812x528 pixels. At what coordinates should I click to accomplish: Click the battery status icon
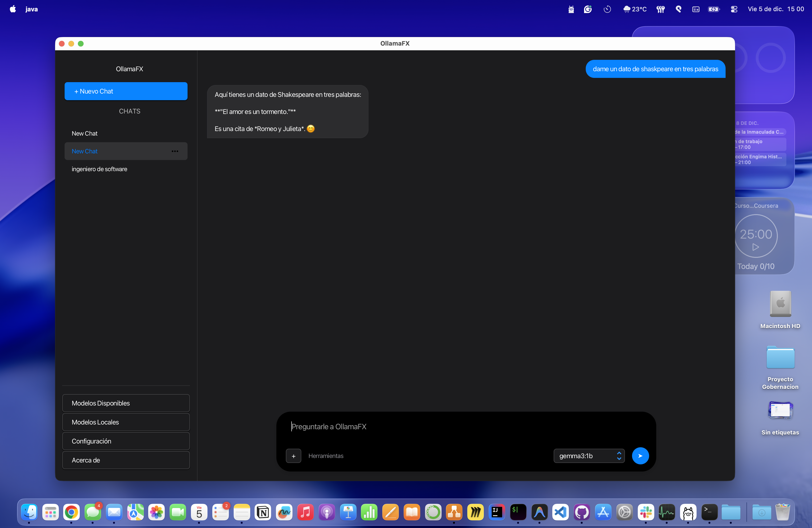pyautogui.click(x=714, y=9)
